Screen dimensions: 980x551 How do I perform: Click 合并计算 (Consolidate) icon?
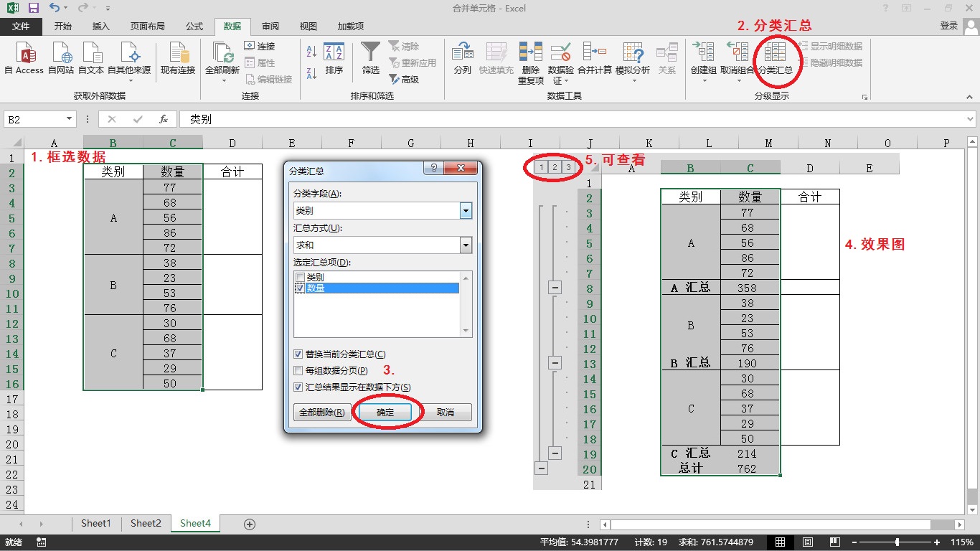click(x=595, y=58)
